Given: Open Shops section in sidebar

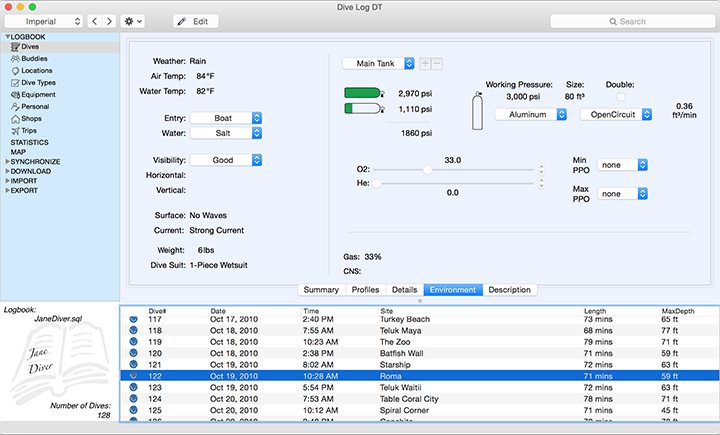Looking at the screenshot, I should 31,119.
